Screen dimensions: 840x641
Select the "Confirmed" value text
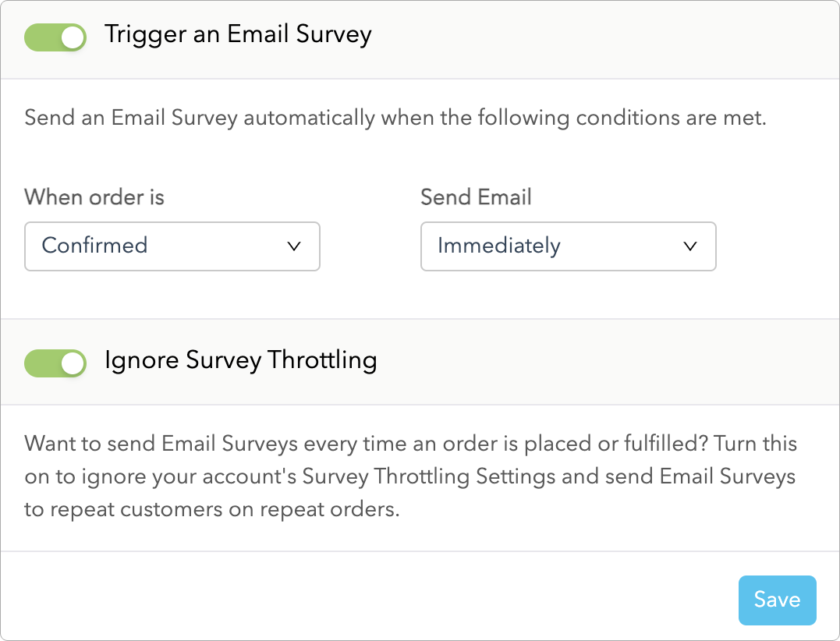coord(94,246)
